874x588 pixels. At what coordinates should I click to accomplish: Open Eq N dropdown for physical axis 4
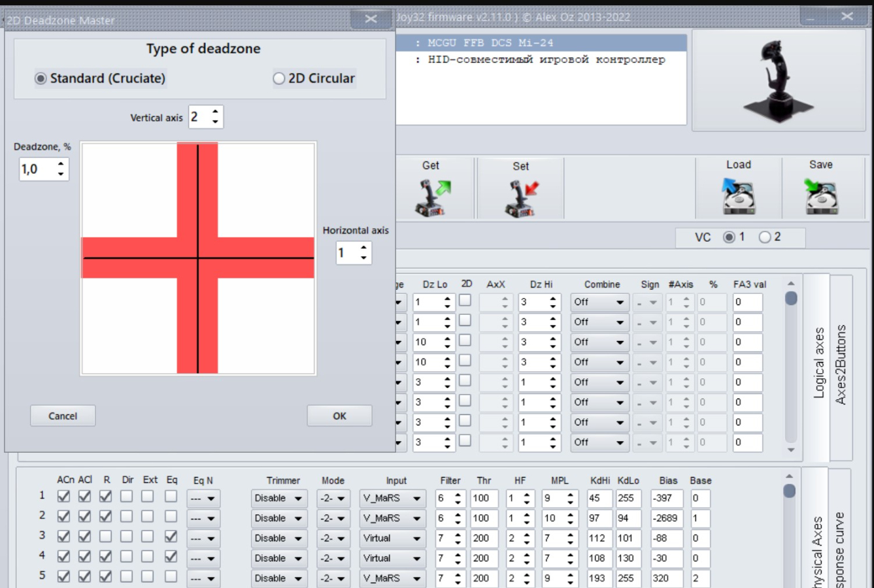203,559
